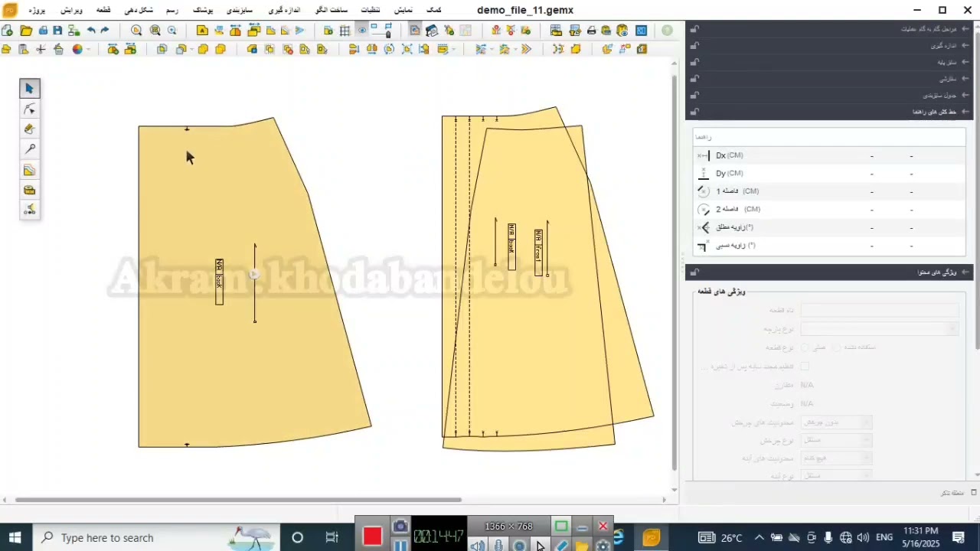Screen dimensions: 980x551
Task: Click the app logo in the title bar
Action: coord(10,10)
